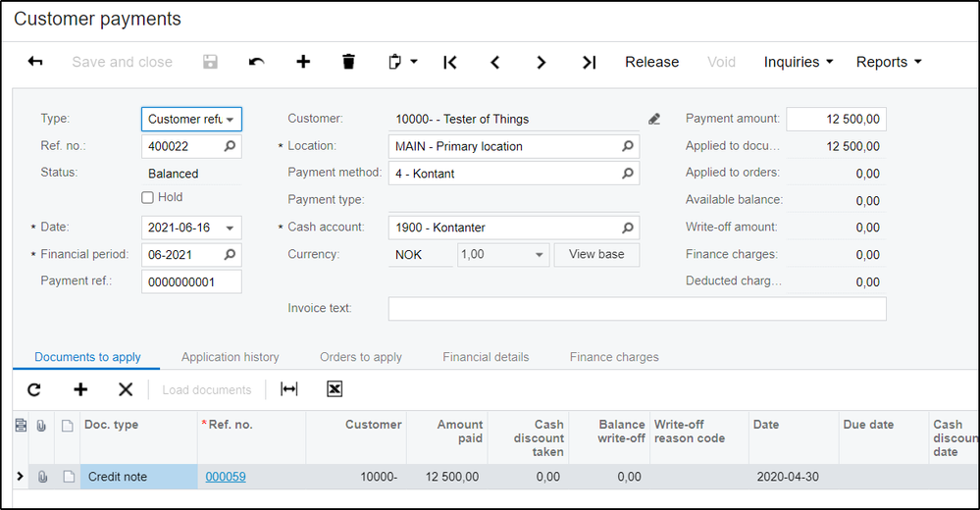Open the Reports menu
This screenshot has width=980, height=510.
(x=889, y=62)
